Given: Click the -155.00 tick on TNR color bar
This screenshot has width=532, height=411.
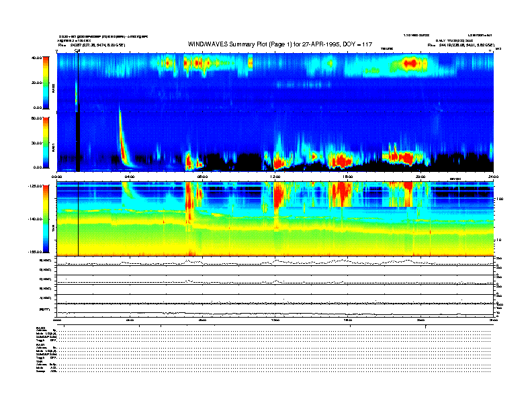Looking at the screenshot, I should click(35, 252).
